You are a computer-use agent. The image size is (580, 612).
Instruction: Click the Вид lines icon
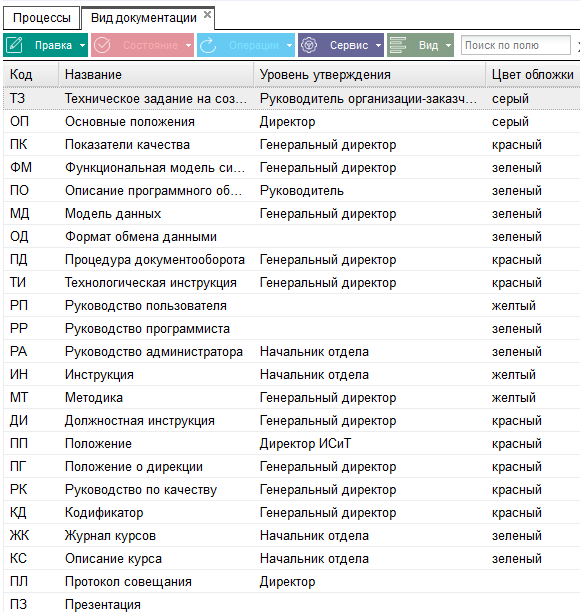[x=398, y=45]
